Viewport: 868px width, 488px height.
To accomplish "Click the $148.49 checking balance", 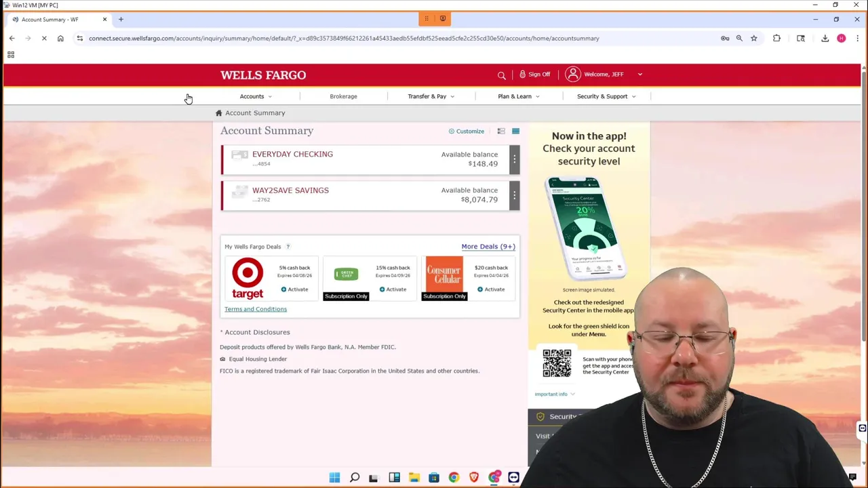I will click(x=483, y=164).
